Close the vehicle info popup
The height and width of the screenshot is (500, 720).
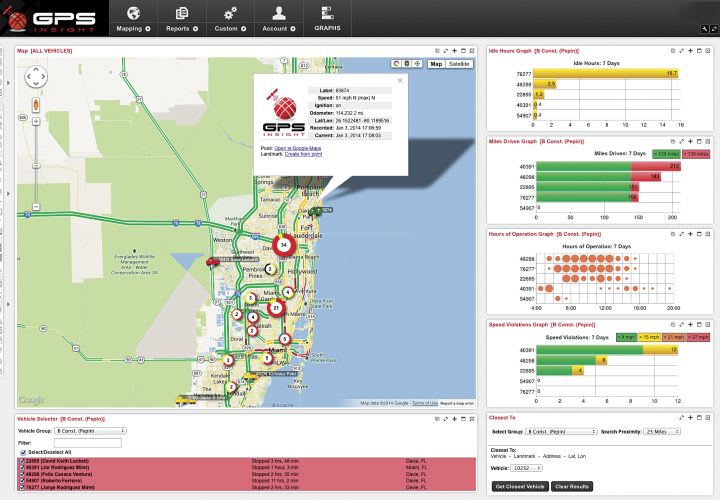[x=400, y=80]
